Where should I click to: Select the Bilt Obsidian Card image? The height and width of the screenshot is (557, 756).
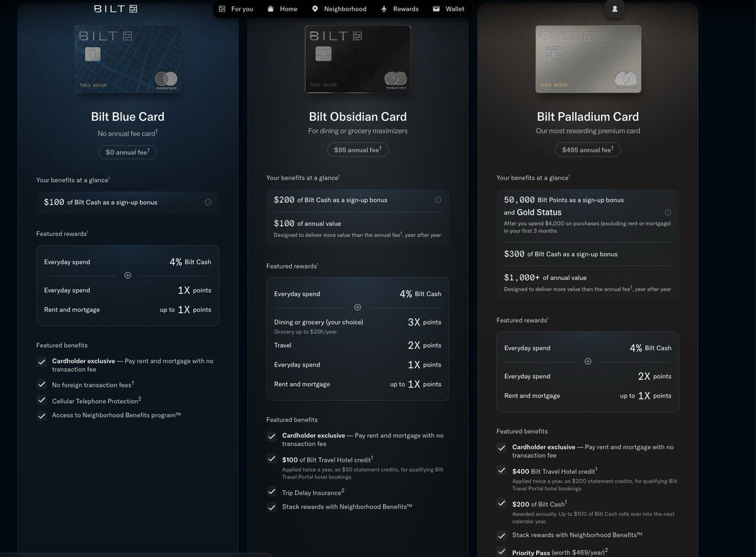[358, 59]
